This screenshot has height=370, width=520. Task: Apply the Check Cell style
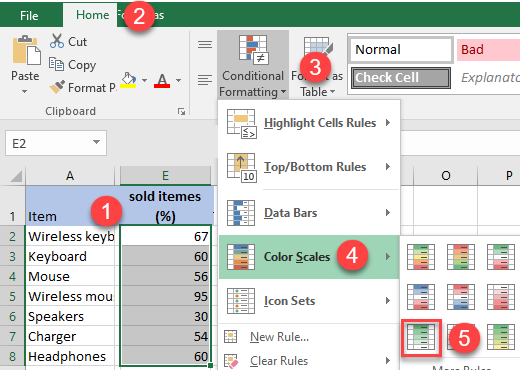pos(401,78)
